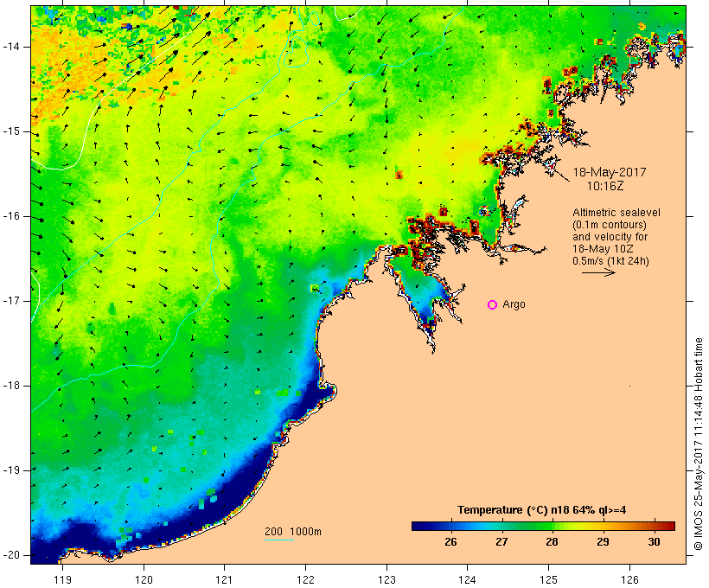Click the magenta Argo float circle marker

tap(493, 305)
